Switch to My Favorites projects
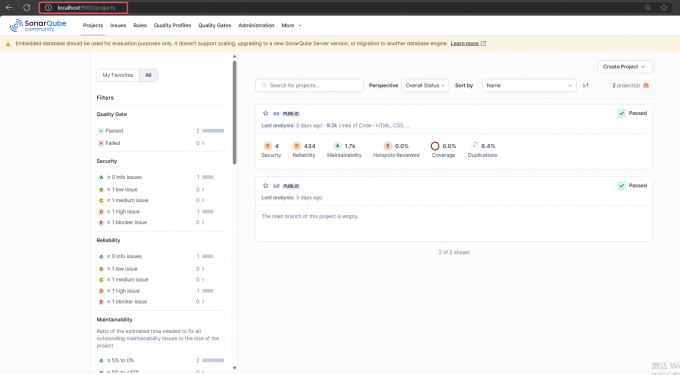The width and height of the screenshot is (680, 375). [x=118, y=75]
